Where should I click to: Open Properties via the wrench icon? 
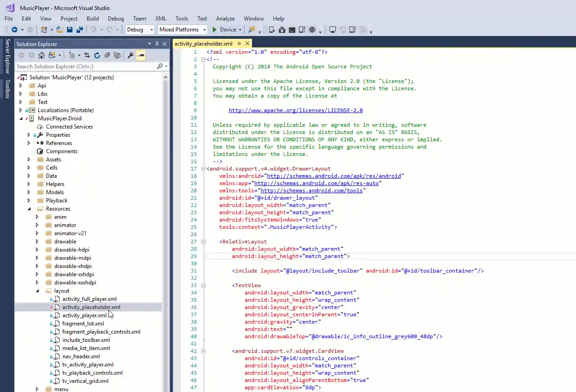130,55
